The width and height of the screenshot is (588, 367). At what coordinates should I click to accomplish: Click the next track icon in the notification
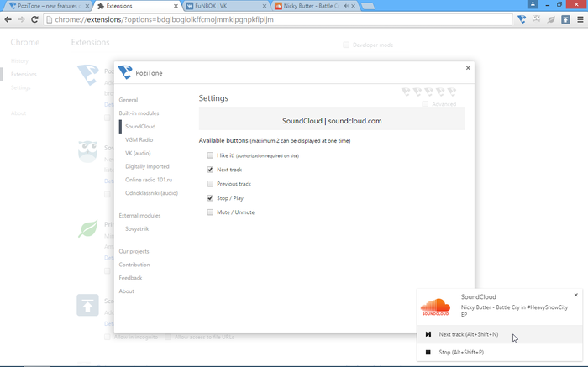[428, 334]
